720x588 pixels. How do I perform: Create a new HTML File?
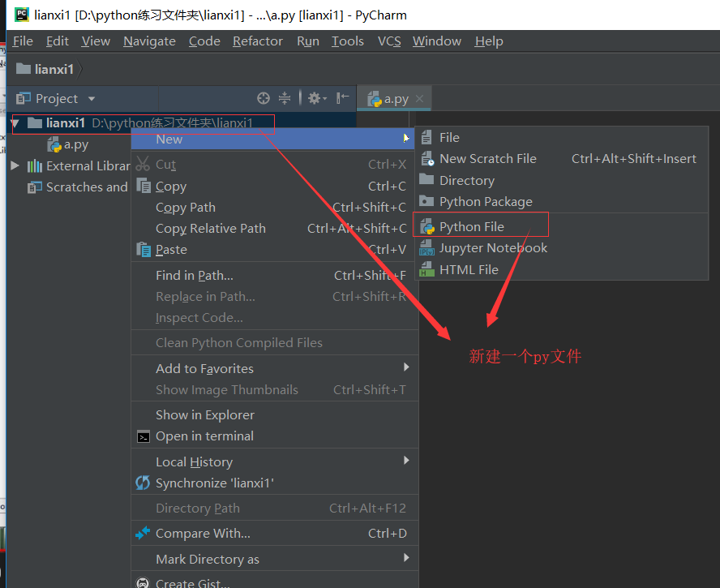(469, 269)
